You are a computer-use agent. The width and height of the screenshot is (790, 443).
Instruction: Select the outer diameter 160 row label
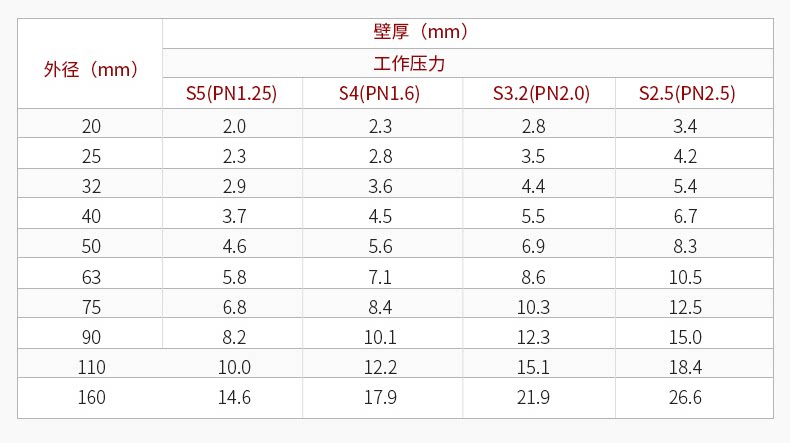pos(91,398)
